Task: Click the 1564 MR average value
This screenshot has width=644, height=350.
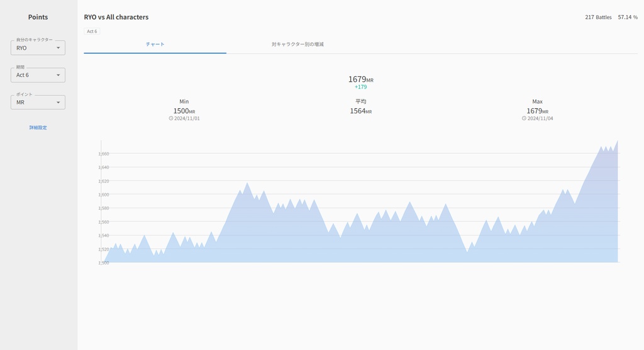Action: [360, 111]
